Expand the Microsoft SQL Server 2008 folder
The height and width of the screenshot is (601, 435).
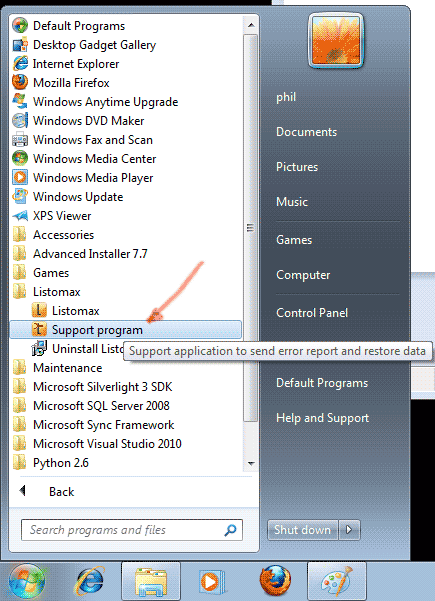pyautogui.click(x=126, y=406)
